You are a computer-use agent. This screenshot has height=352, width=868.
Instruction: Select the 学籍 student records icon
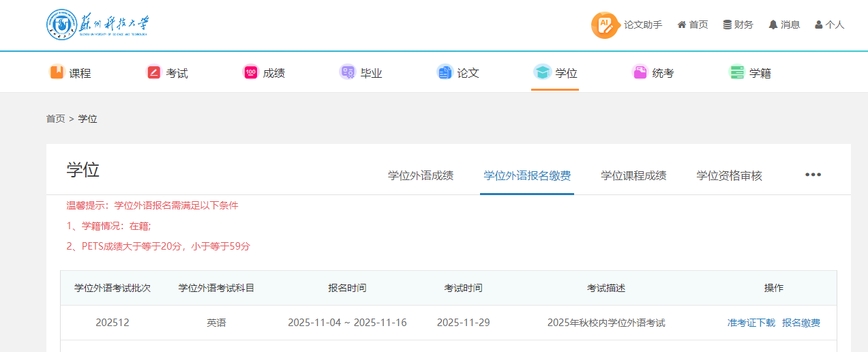[736, 72]
